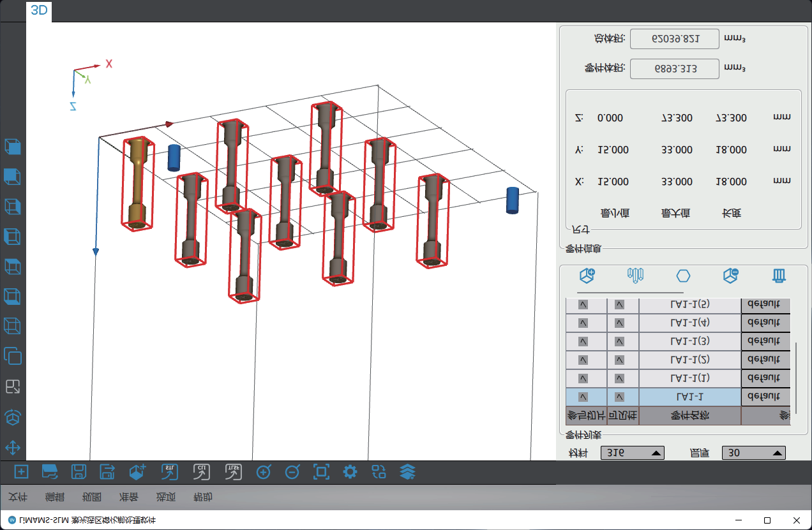Click the zoom in magnifier icon
Screen dimensions: 812x530
tap(263, 472)
